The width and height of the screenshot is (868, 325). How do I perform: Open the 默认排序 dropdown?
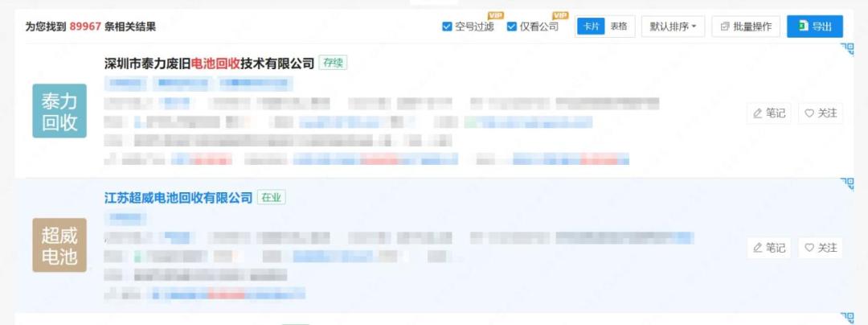pos(673,27)
